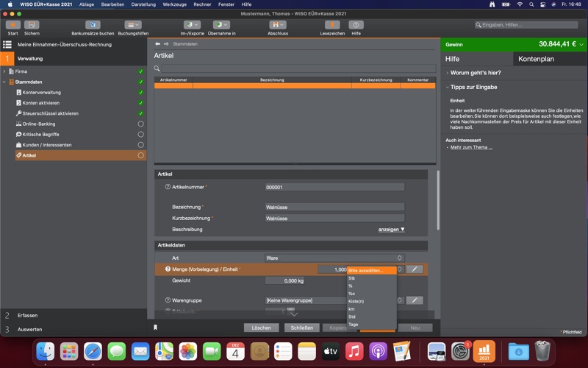Show the Beschreibung with anzeigen link
Screen dimensions: 588x368
point(391,230)
